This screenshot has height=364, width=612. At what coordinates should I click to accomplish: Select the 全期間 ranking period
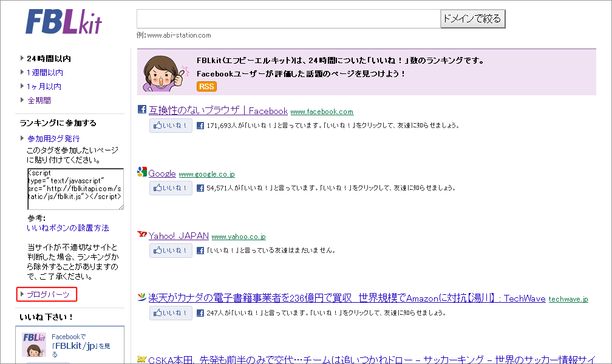(x=39, y=100)
